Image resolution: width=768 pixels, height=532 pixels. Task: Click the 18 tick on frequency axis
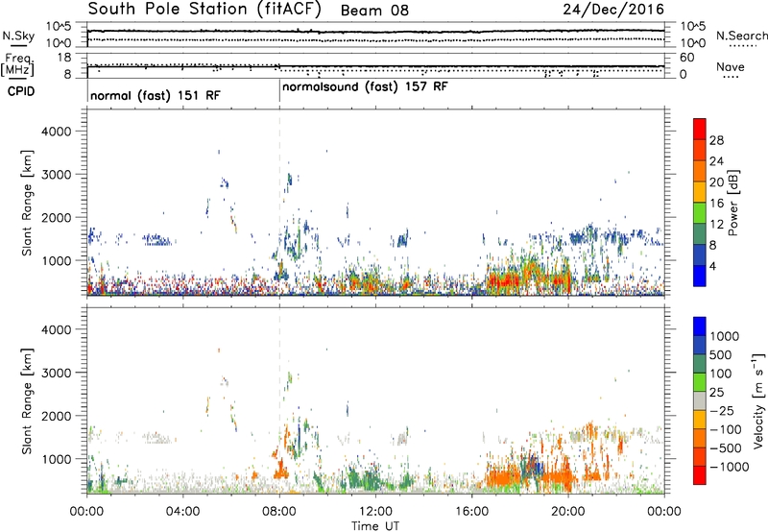tap(64, 58)
